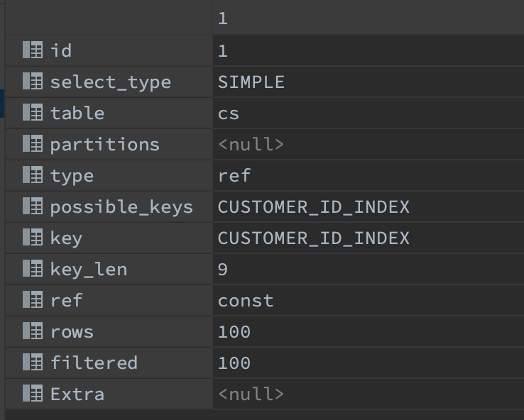This screenshot has width=524, height=420.
Task: Select the type row header
Action: click(x=72, y=176)
